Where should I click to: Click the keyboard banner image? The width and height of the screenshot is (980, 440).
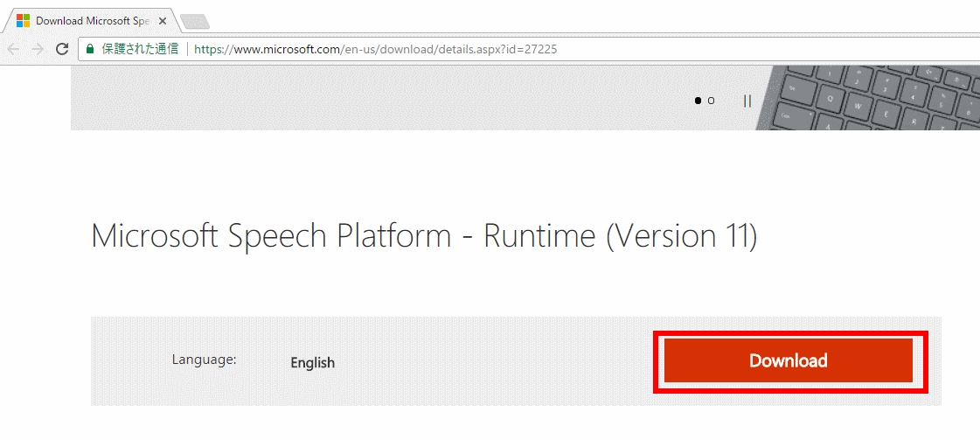[867, 97]
